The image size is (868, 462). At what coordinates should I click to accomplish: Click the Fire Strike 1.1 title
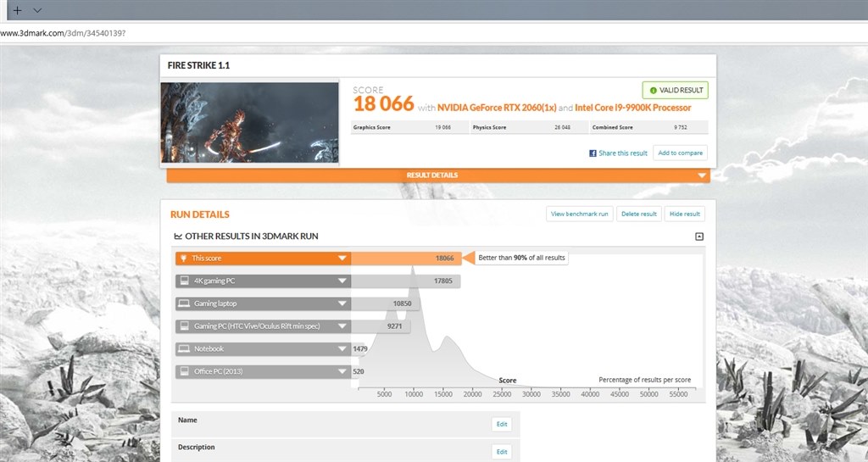[198, 65]
